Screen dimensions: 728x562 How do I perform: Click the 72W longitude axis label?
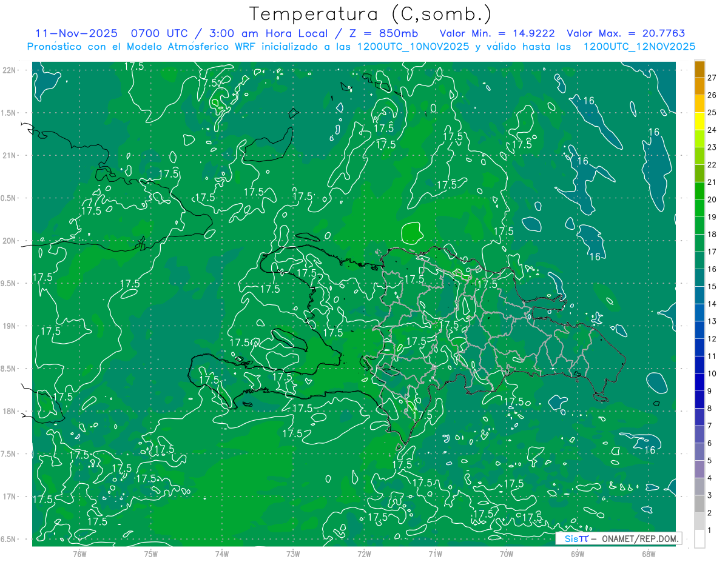pyautogui.click(x=364, y=554)
